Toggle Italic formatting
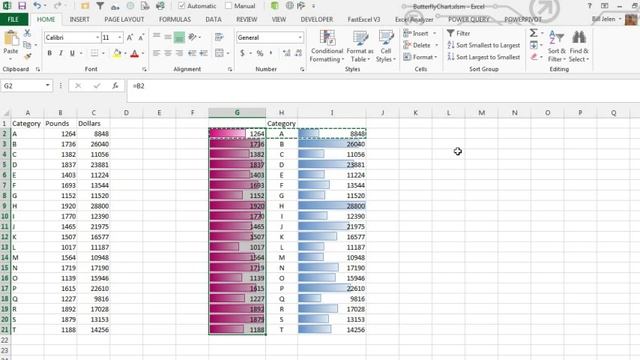 pyautogui.click(x=61, y=53)
